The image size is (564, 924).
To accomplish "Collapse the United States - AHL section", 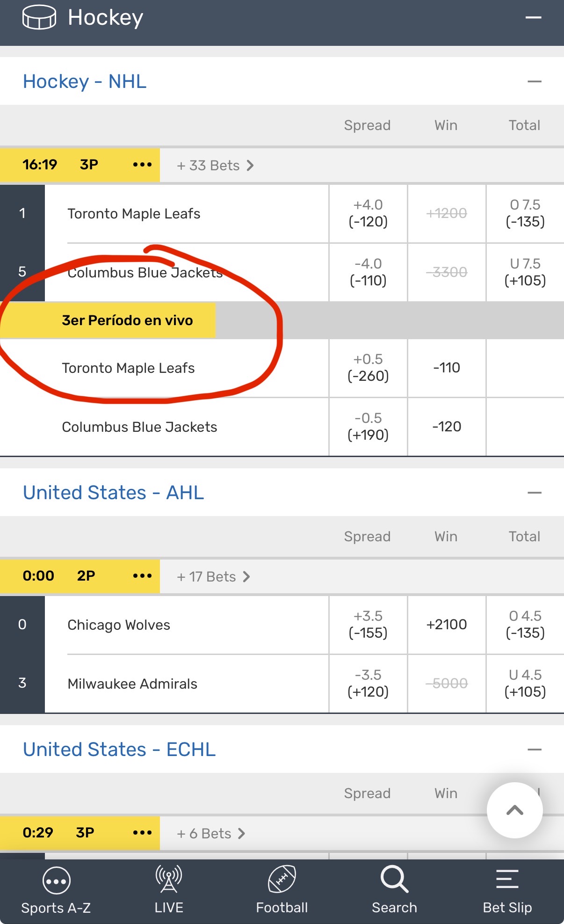I will point(534,493).
